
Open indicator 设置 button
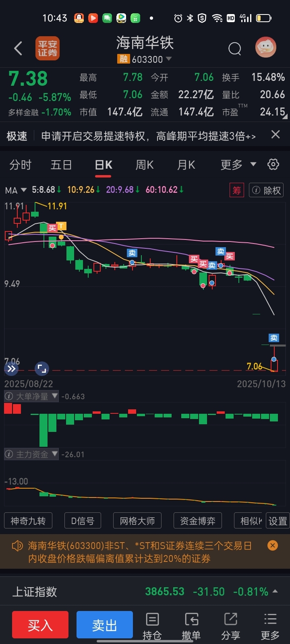point(278,521)
